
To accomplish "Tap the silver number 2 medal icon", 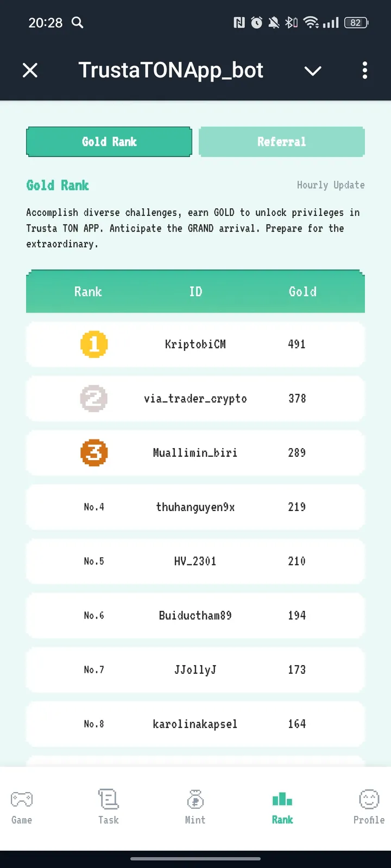I will [x=94, y=398].
